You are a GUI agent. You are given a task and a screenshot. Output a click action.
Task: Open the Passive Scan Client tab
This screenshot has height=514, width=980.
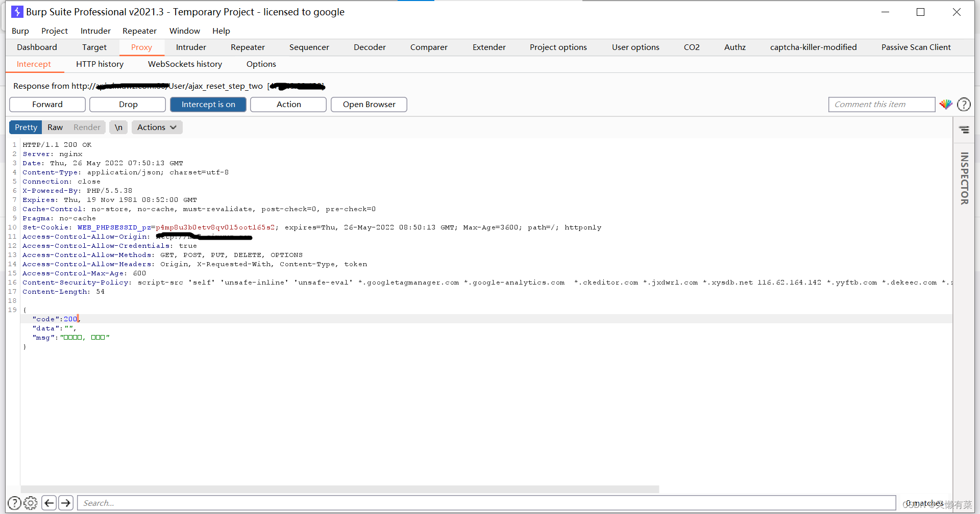916,47
